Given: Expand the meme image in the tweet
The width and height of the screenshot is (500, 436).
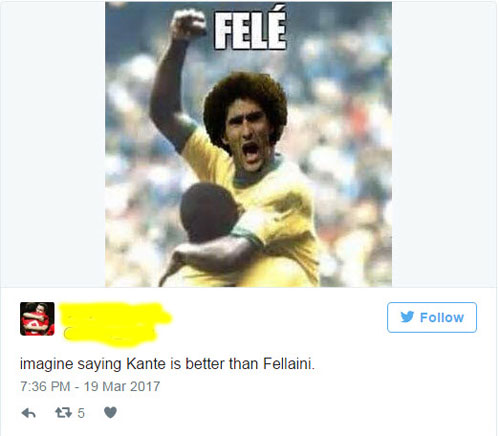Looking at the screenshot, I should click(248, 144).
